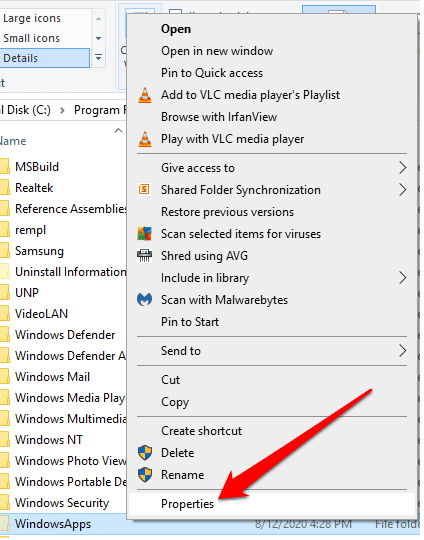This screenshot has width=424, height=540.
Task: Choose Properties from the context menu
Action: click(x=187, y=504)
